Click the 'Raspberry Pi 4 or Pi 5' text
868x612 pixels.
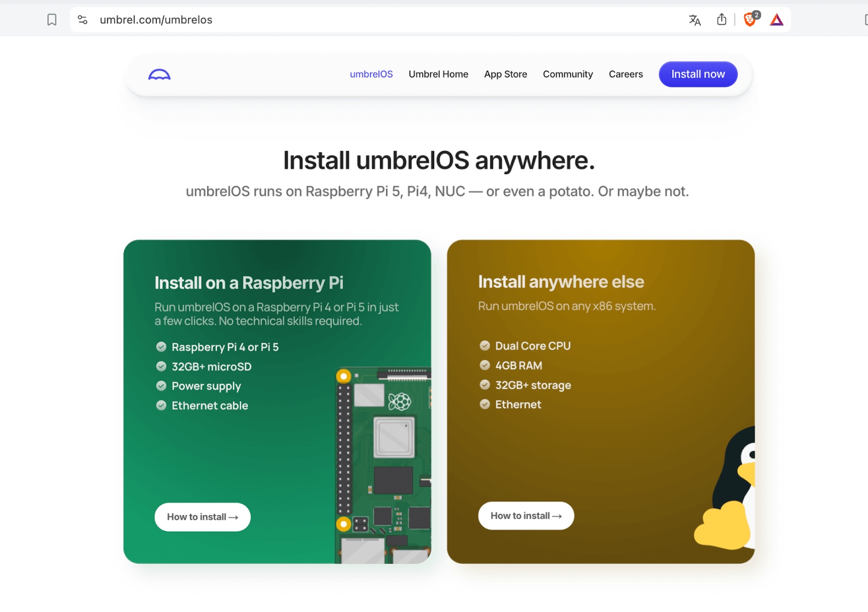pyautogui.click(x=225, y=347)
